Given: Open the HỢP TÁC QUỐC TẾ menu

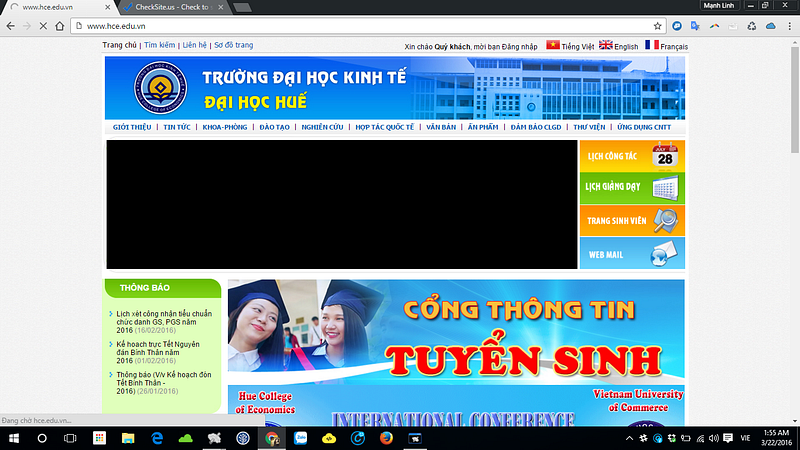Looking at the screenshot, I should click(385, 127).
